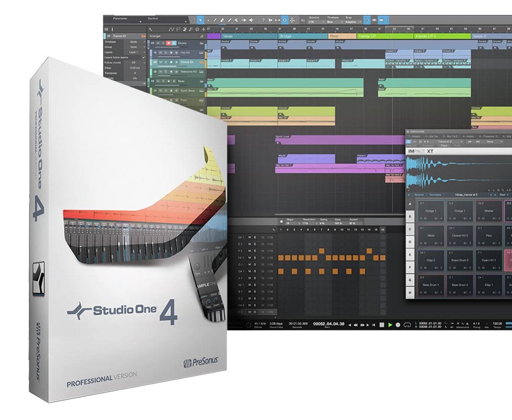
Task: Open the toolbar Timebase Bars dropdown
Action: coord(335,22)
